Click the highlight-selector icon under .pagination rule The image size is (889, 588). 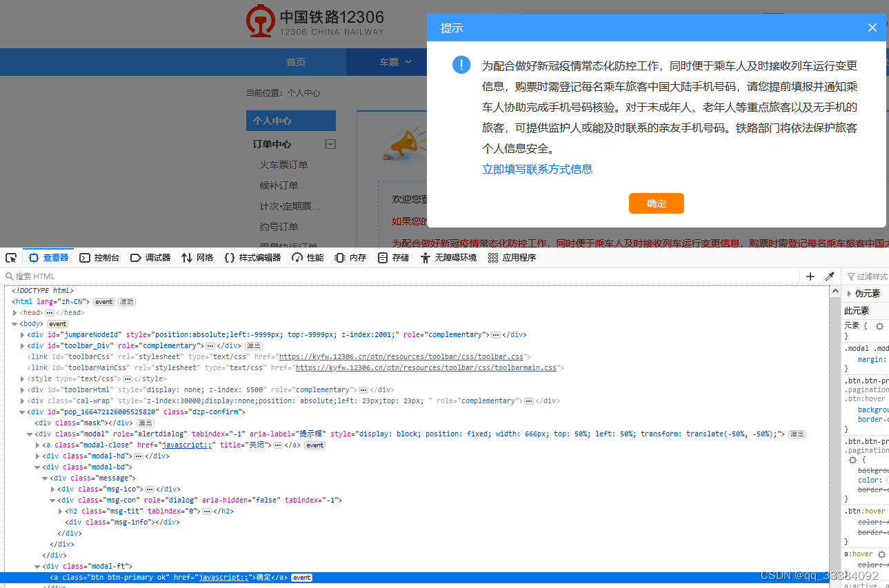853,459
